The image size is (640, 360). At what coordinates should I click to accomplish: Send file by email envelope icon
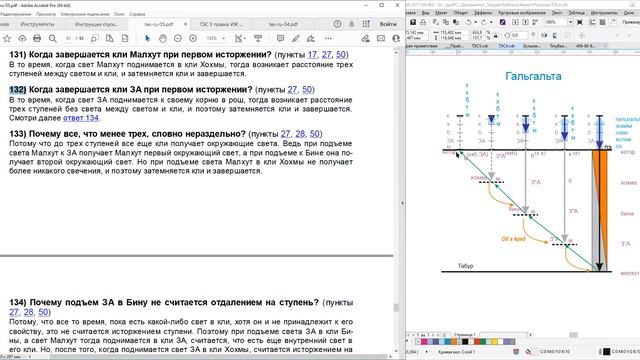(381, 38)
